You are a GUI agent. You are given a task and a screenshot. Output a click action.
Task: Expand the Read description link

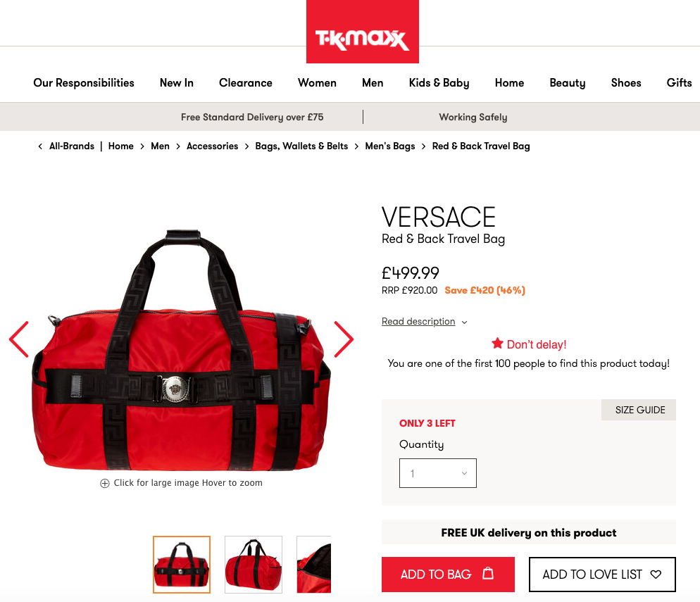[418, 321]
